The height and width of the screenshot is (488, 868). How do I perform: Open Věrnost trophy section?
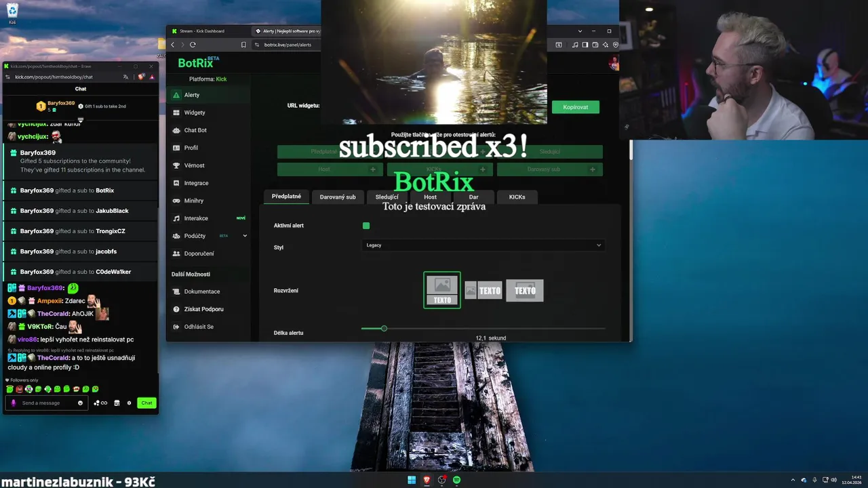(x=209, y=165)
